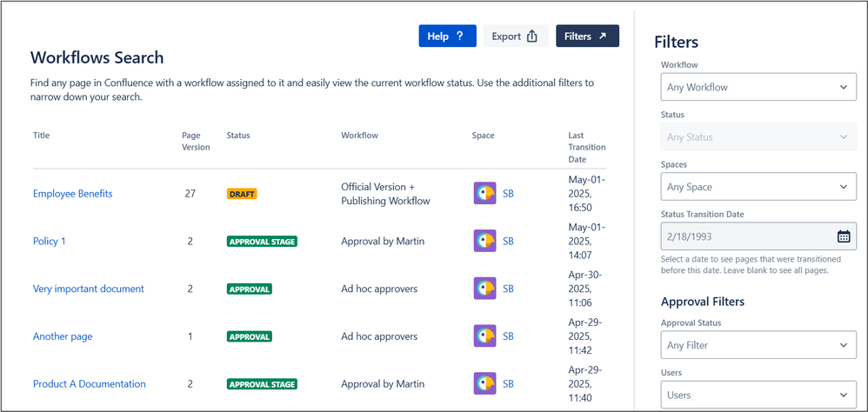The image size is (868, 412).
Task: Click the Export button
Action: [516, 36]
